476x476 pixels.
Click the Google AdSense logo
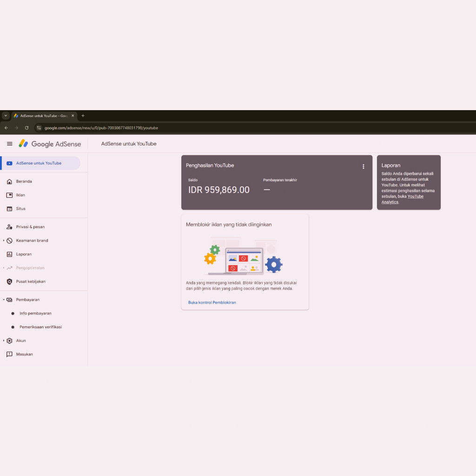(x=49, y=144)
